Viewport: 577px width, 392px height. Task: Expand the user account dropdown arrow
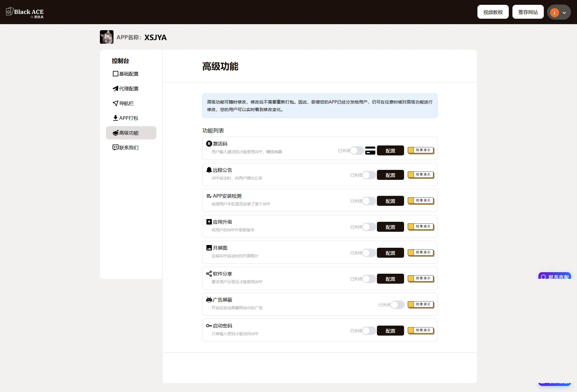564,13
